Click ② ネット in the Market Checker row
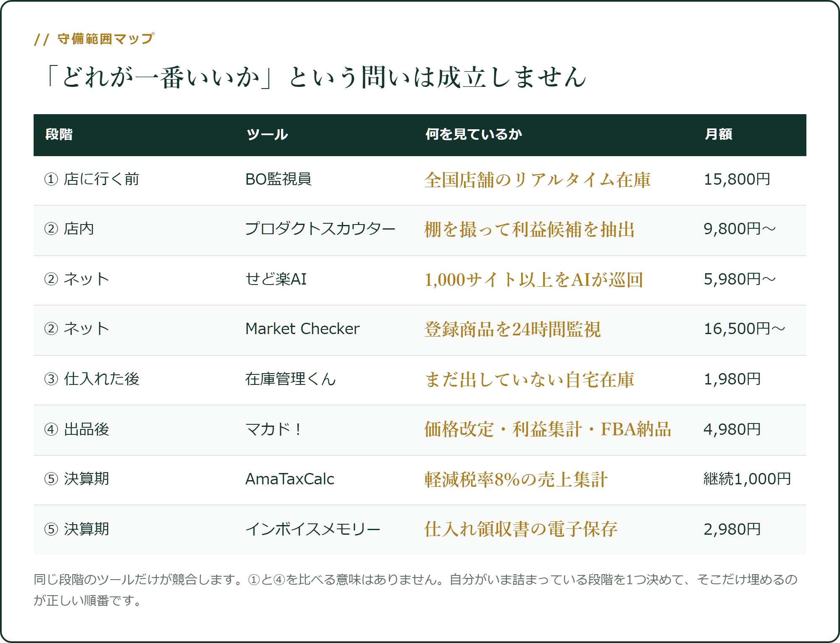Screen dimensions: 840x643 pos(77,329)
